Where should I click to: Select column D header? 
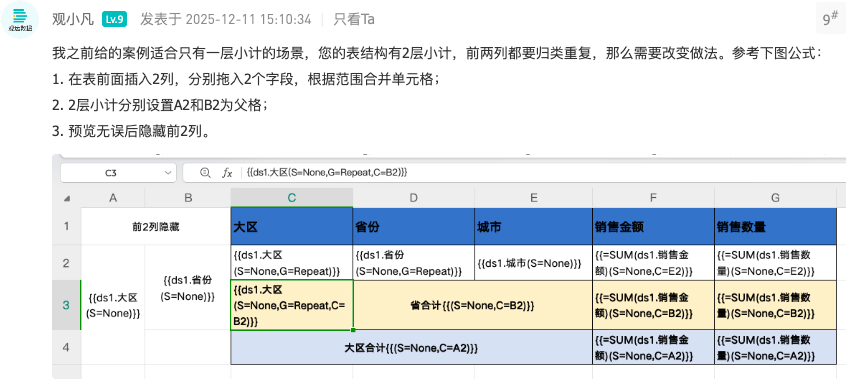tap(413, 198)
